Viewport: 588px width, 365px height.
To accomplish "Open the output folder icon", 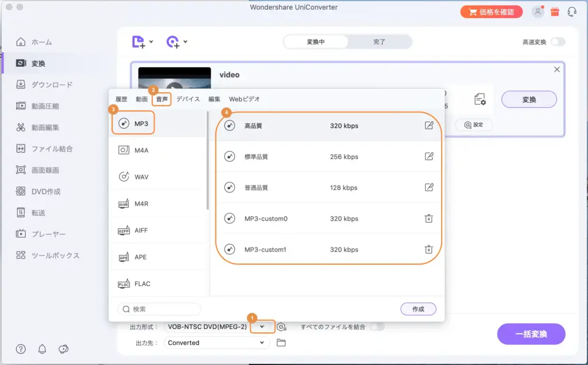I will pyautogui.click(x=281, y=343).
